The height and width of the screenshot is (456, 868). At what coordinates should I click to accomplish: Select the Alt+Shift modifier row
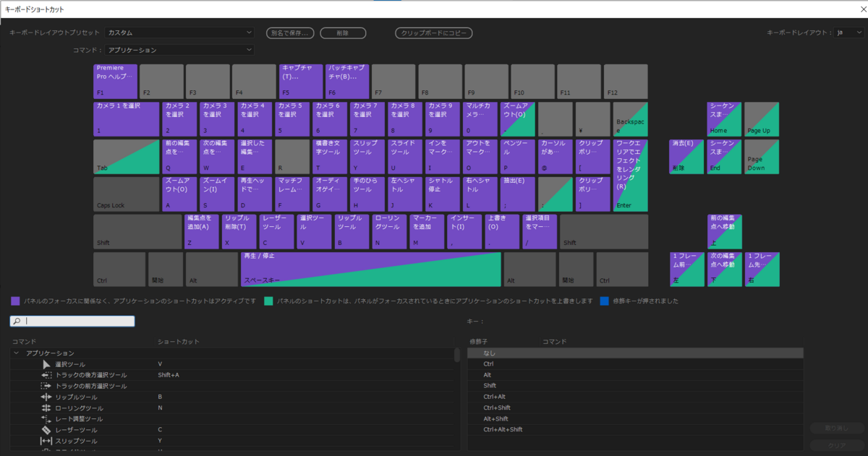[635, 418]
